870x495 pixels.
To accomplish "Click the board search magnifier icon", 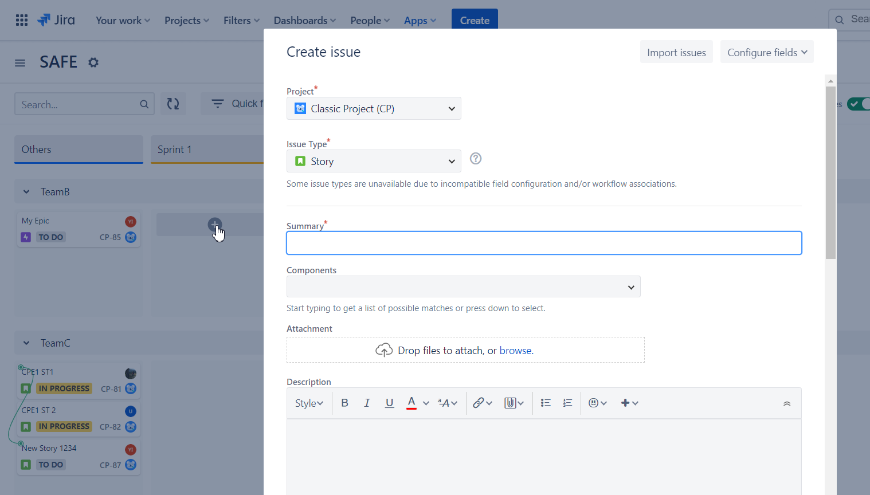I will click(x=144, y=104).
